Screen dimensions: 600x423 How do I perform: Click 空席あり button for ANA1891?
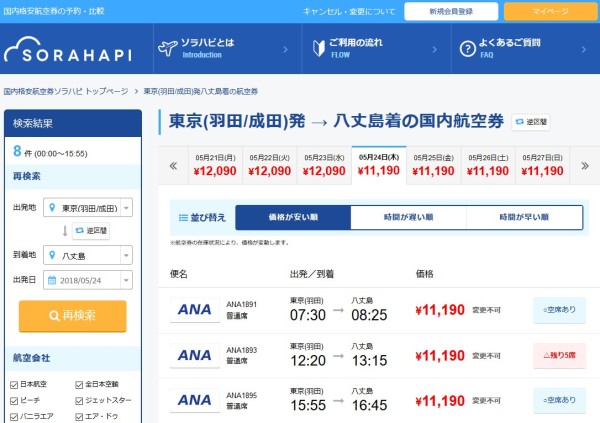pyautogui.click(x=559, y=310)
